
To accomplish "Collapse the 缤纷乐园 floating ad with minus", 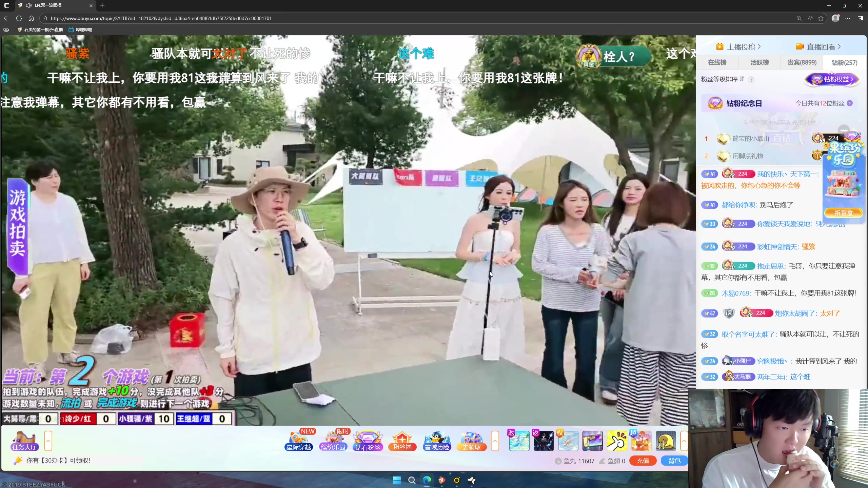I will (844, 130).
